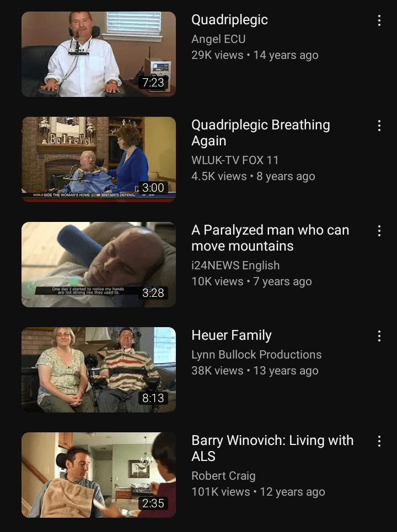Open more options for Quadriplegic video
The height and width of the screenshot is (532, 397).
pyautogui.click(x=379, y=20)
